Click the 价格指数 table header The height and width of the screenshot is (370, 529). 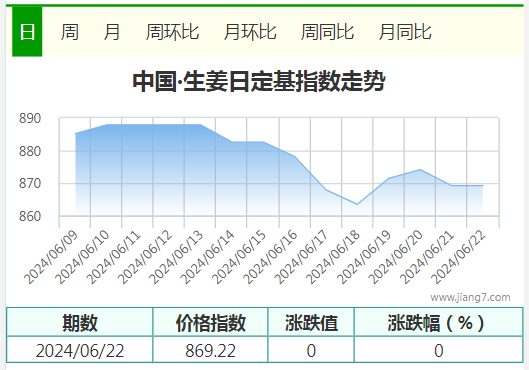[210, 322]
